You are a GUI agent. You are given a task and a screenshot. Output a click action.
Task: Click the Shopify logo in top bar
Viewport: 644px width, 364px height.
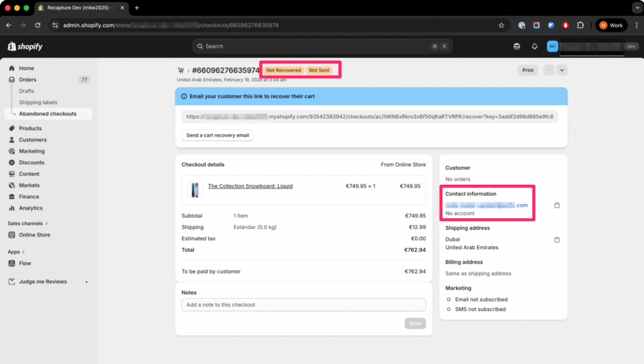(25, 46)
